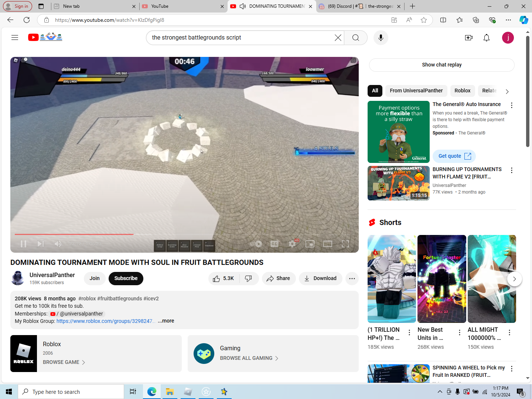Select From UniversalPanther filter chip
532x399 pixels.
point(416,91)
